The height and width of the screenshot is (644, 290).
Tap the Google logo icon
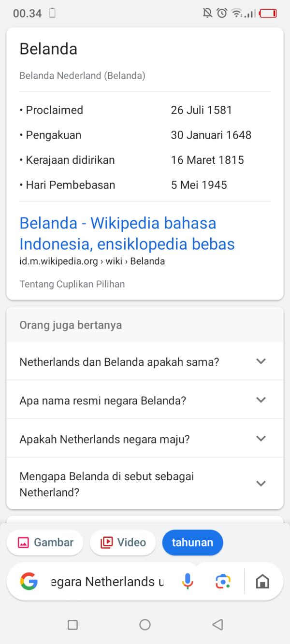29,581
